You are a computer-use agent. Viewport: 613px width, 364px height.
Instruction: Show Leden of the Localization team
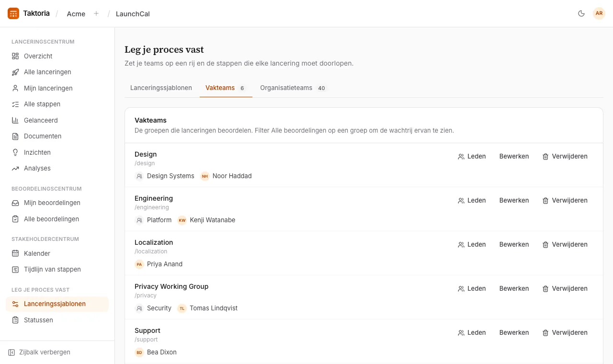point(472,244)
